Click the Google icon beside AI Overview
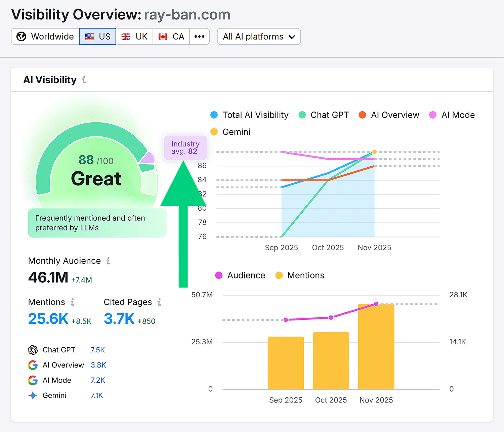The height and width of the screenshot is (432, 504). coord(33,365)
